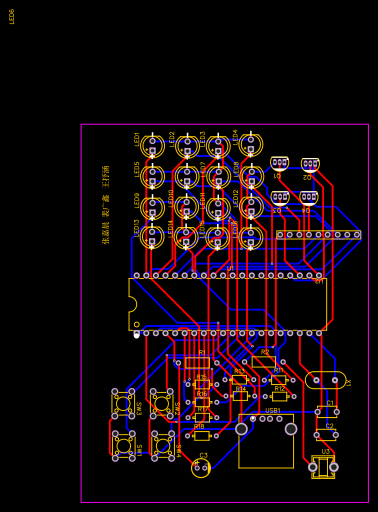This screenshot has width=378, height=512.
Task: Select resistor R2 footprint
Action: (x=264, y=362)
